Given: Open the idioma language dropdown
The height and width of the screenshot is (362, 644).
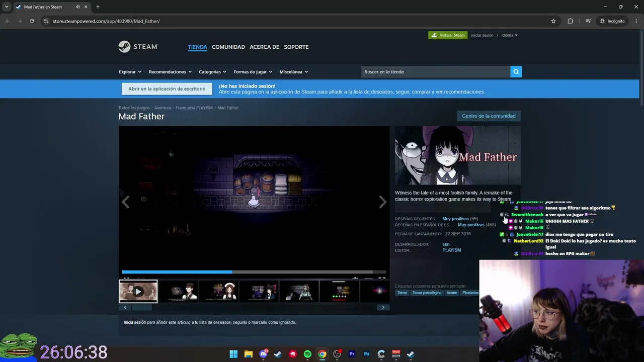Looking at the screenshot, I should pyautogui.click(x=509, y=35).
